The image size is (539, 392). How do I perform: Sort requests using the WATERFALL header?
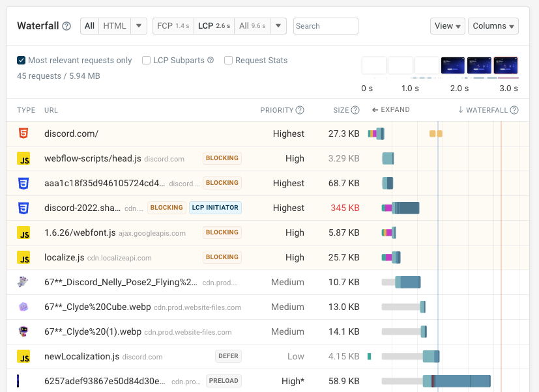(484, 109)
